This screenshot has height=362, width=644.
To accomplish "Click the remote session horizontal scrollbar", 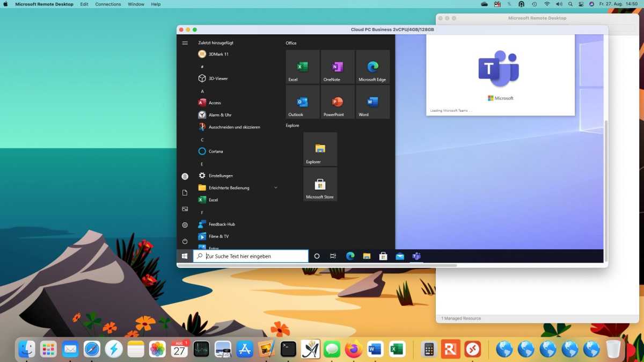I will [317, 265].
